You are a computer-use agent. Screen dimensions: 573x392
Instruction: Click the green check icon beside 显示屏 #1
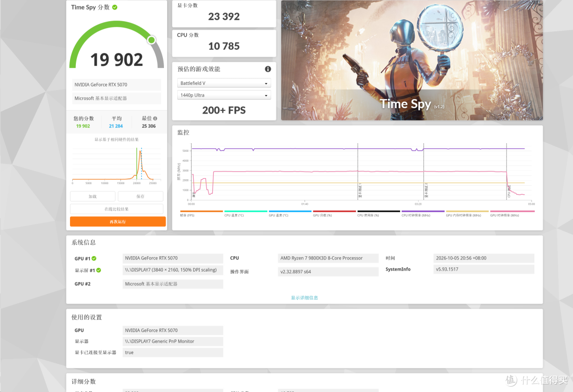coord(99,271)
